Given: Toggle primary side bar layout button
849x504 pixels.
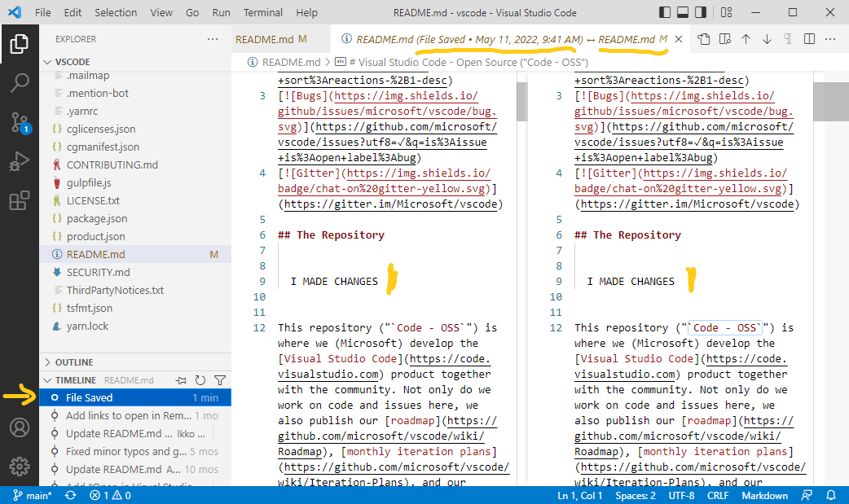Looking at the screenshot, I should (x=665, y=12).
